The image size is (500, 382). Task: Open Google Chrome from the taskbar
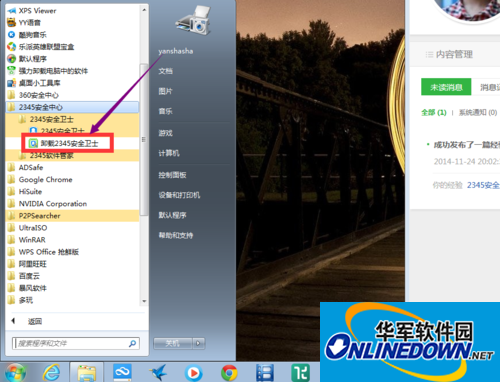(229, 373)
